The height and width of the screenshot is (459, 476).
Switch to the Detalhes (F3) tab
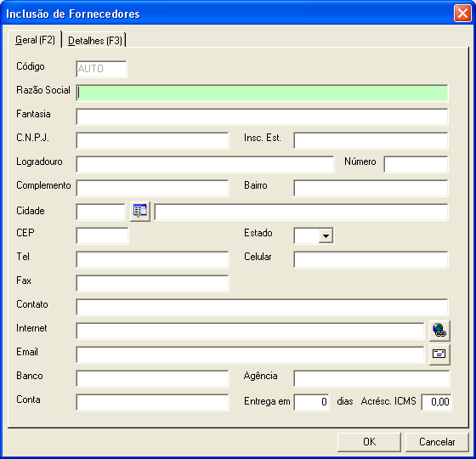coord(95,41)
